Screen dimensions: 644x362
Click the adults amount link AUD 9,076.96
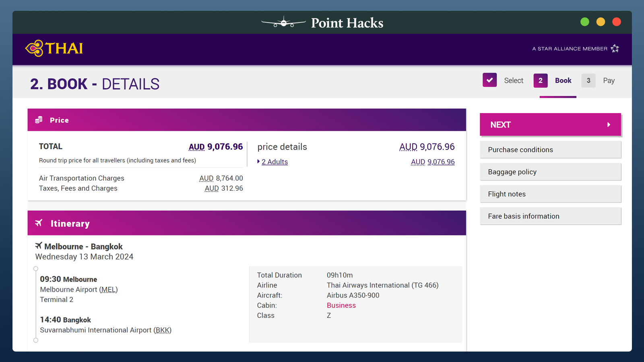click(x=433, y=162)
